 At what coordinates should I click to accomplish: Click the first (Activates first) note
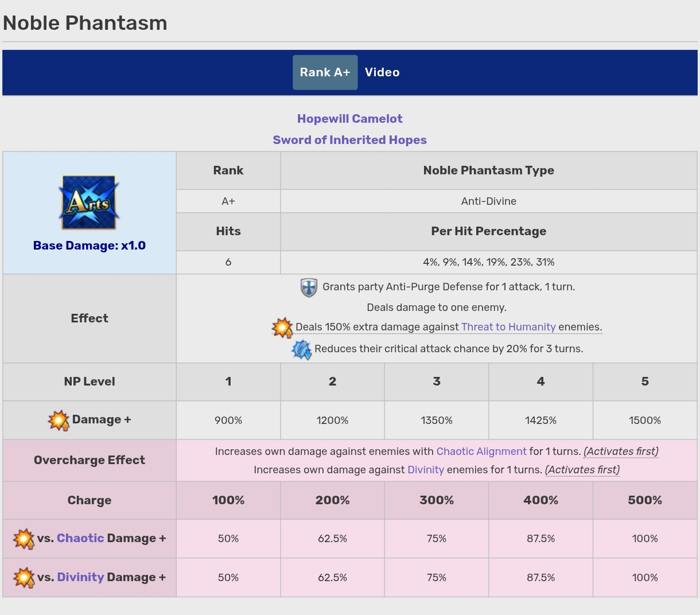[x=621, y=451]
